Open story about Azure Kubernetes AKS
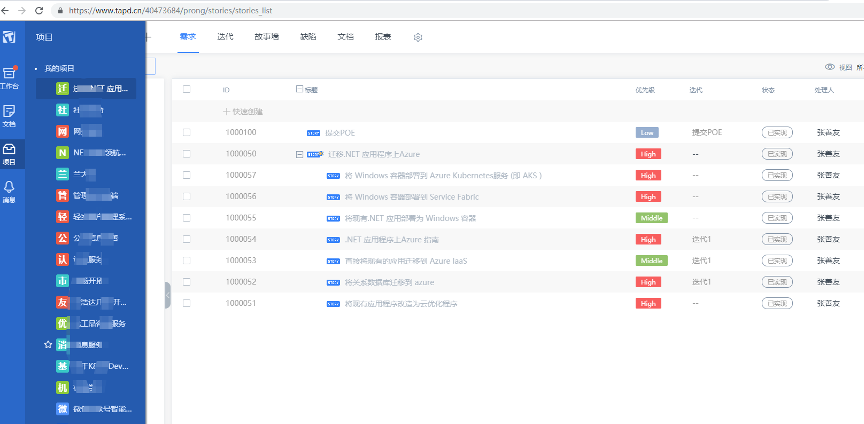 point(443,175)
